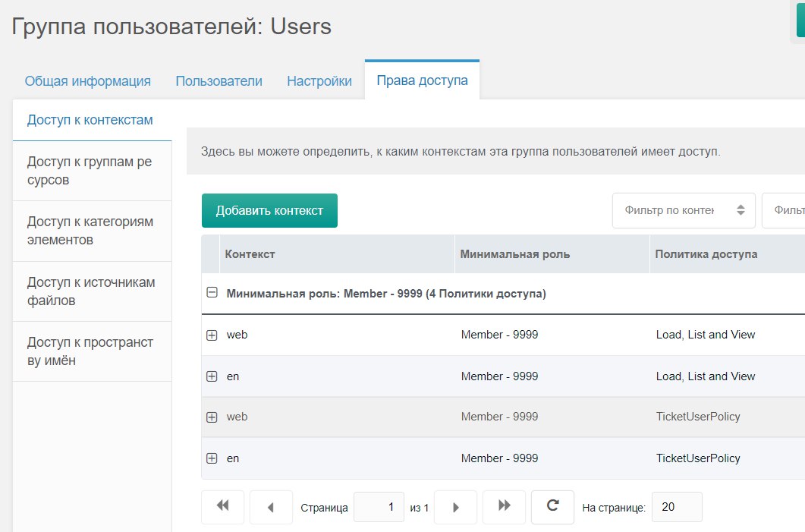Open the Общая информация tab
Screen dimensions: 805x532
click(88, 81)
